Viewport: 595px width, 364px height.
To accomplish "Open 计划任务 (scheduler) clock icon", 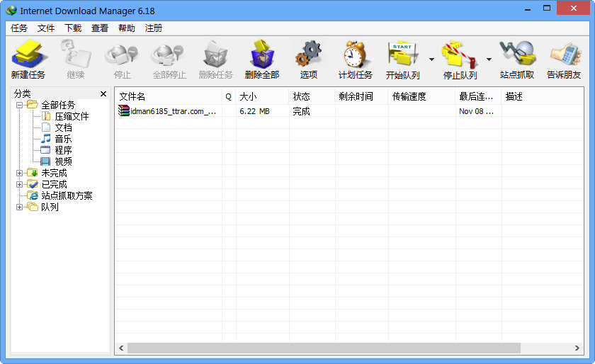I will (x=355, y=60).
